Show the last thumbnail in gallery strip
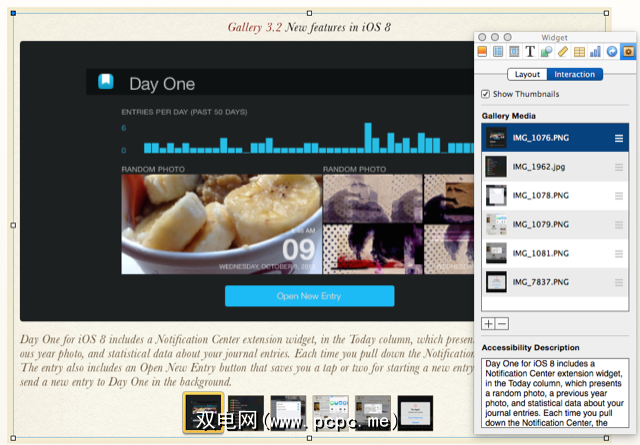The width and height of the screenshot is (640, 445). click(415, 413)
